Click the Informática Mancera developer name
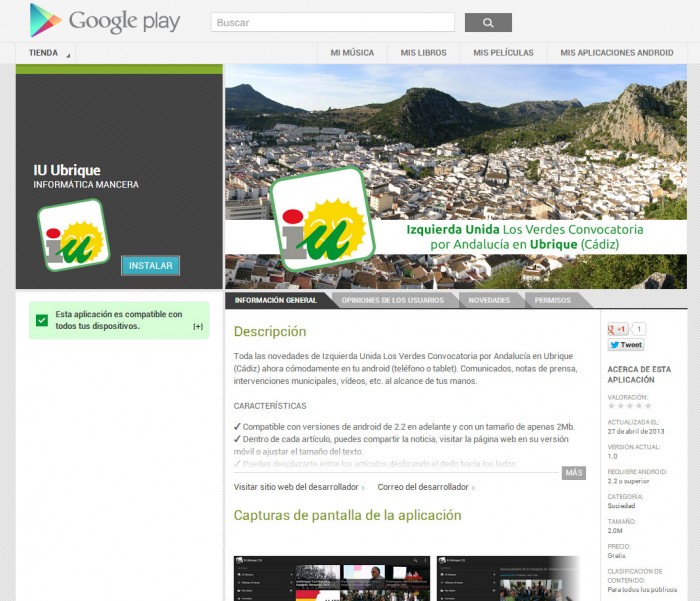This screenshot has height=601, width=700. 86,184
